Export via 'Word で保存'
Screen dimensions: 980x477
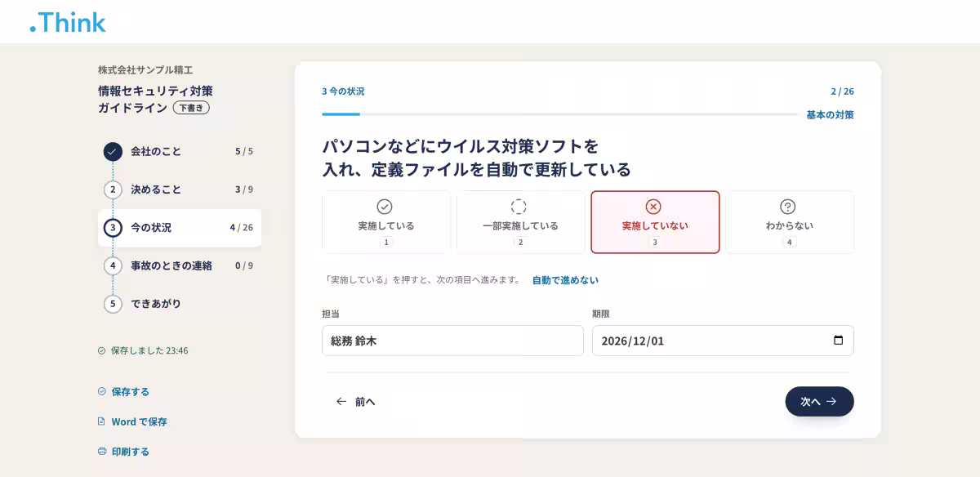(x=132, y=421)
